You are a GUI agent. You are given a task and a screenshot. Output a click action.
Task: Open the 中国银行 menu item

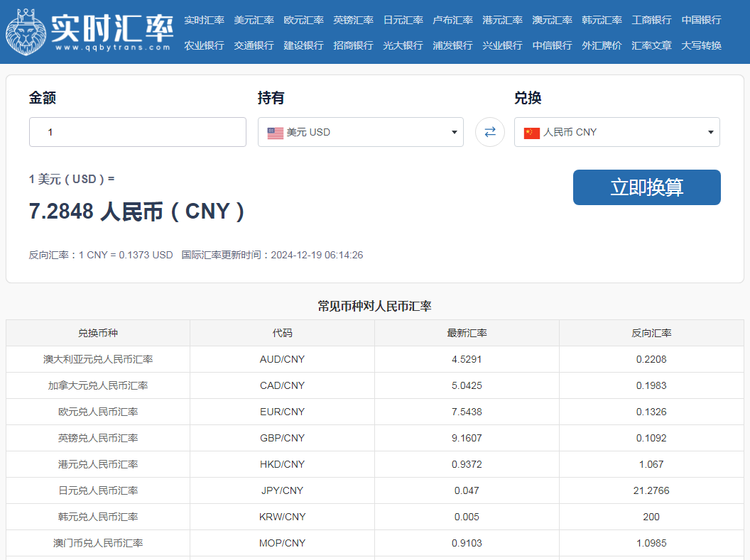tap(700, 20)
